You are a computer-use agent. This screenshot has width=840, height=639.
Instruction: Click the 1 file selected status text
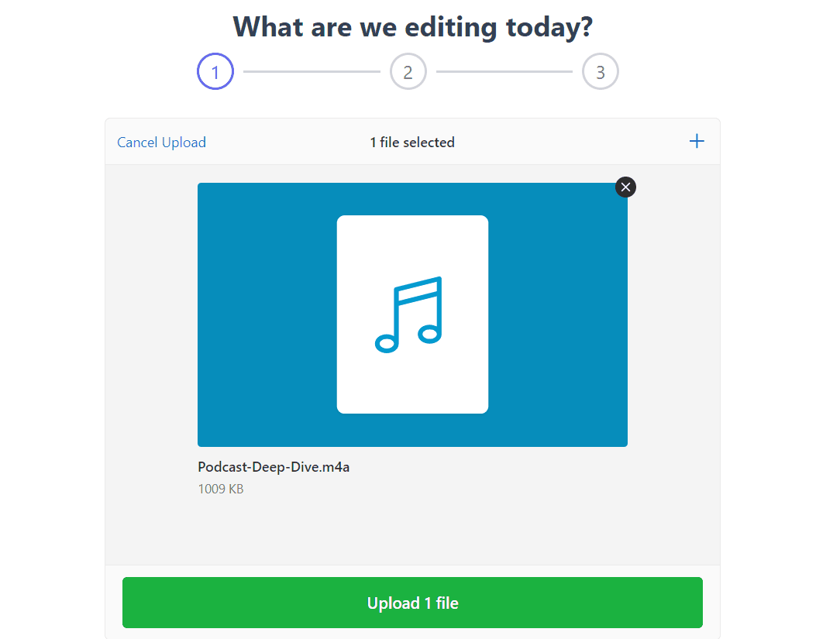click(x=412, y=143)
